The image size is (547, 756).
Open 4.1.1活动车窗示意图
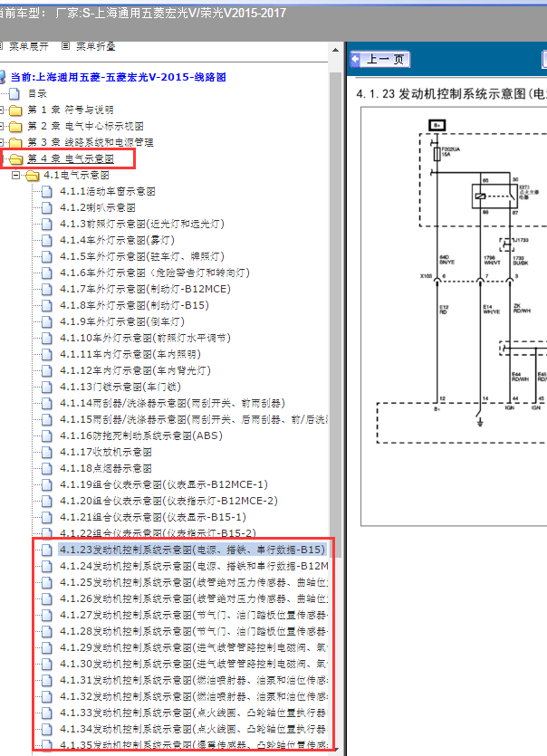[108, 191]
